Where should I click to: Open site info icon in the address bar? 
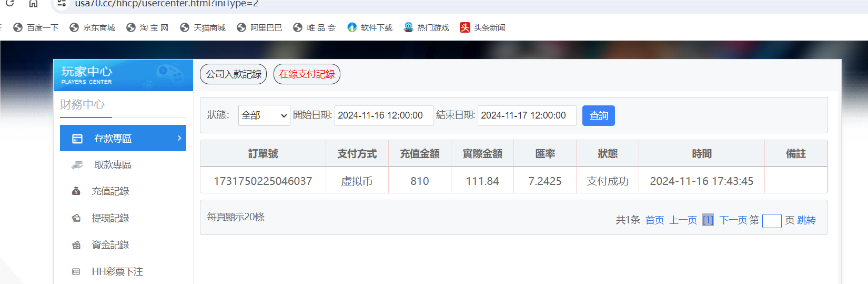click(x=62, y=3)
